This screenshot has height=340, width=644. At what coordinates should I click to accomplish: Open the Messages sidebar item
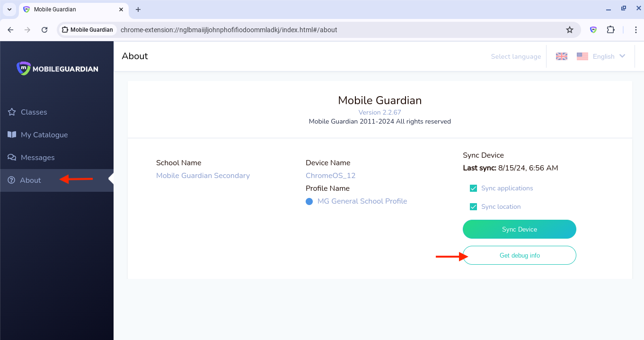pyautogui.click(x=37, y=158)
